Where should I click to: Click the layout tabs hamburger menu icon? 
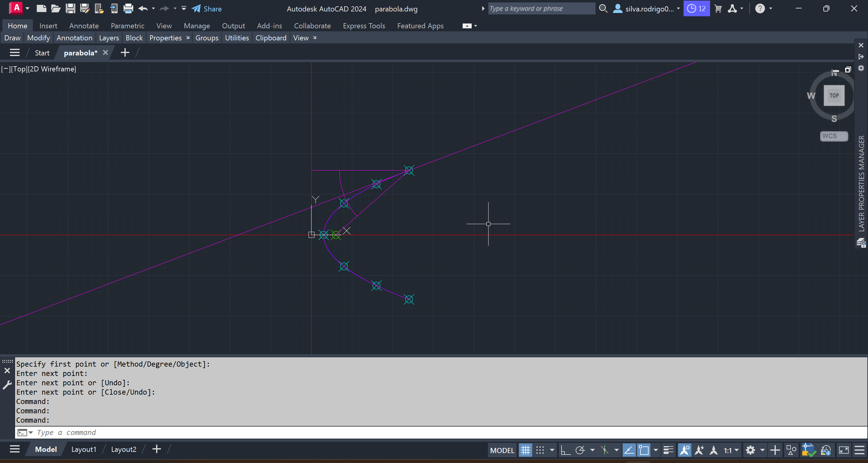coord(14,449)
